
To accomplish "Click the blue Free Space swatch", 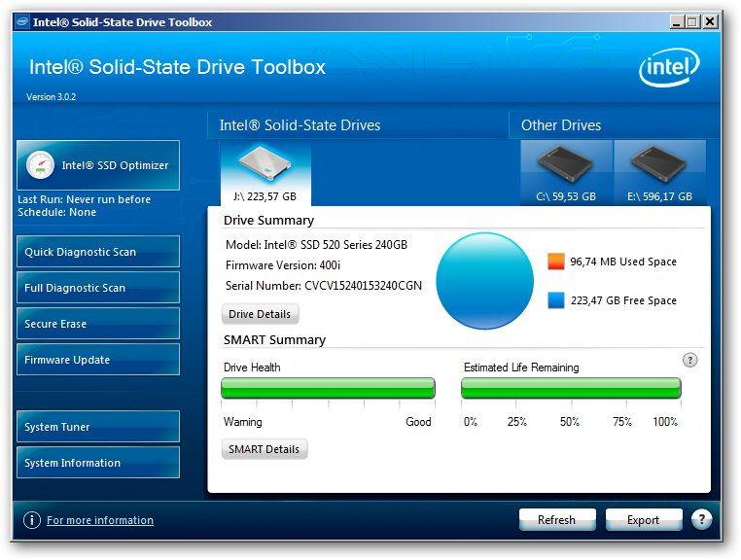I will click(x=556, y=300).
